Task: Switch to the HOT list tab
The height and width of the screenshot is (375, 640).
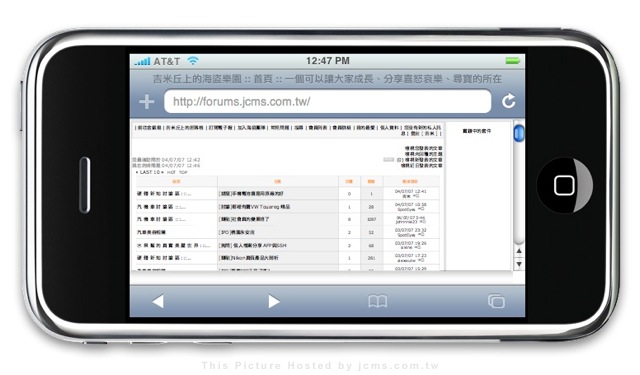Action: pyautogui.click(x=171, y=173)
